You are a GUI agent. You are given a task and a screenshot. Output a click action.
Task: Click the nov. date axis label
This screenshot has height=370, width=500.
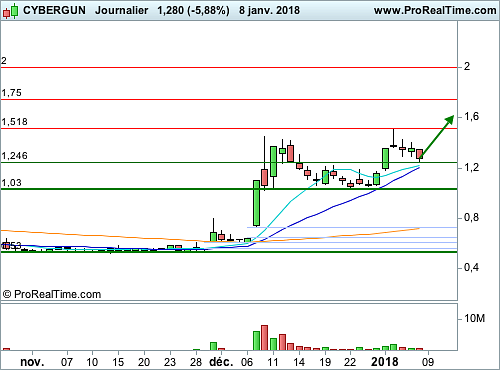point(32,362)
